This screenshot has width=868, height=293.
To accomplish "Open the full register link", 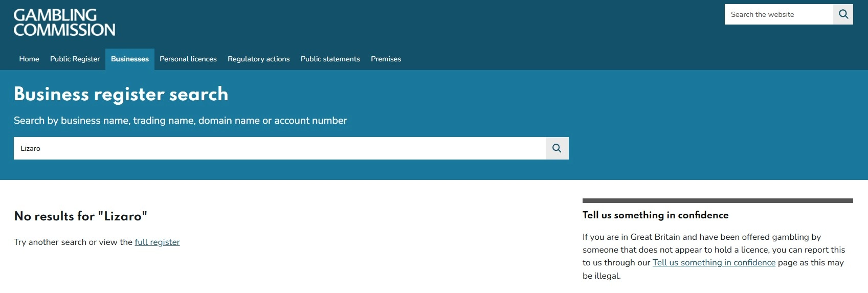I will click(x=158, y=242).
